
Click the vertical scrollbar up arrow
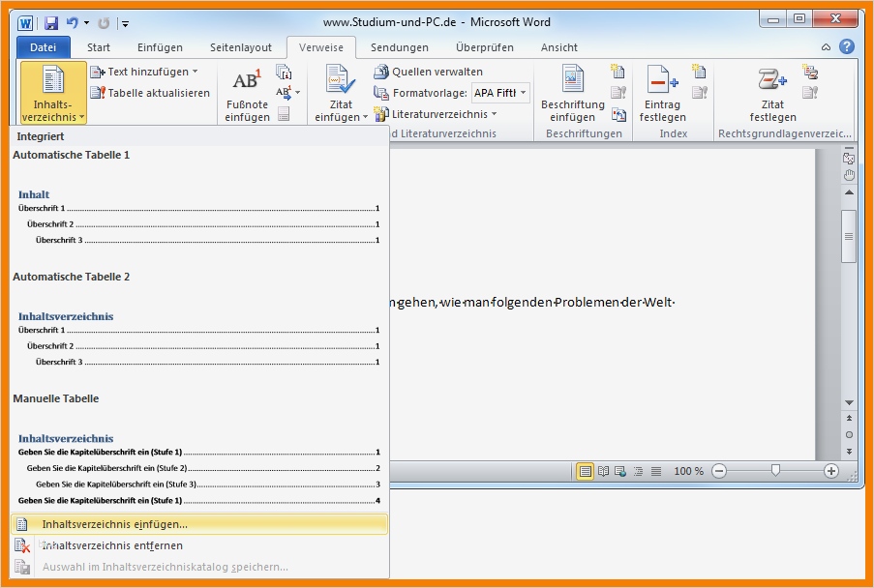click(x=849, y=192)
